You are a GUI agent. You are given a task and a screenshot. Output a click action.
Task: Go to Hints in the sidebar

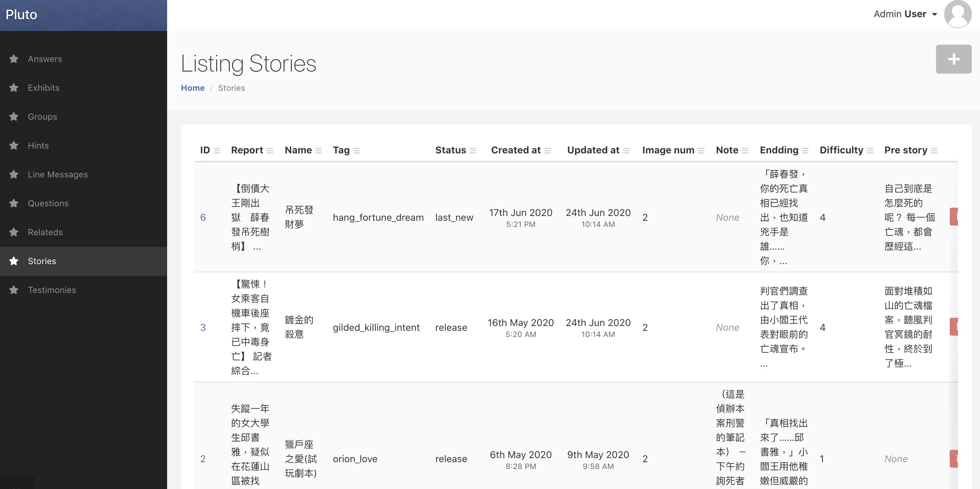click(x=83, y=146)
